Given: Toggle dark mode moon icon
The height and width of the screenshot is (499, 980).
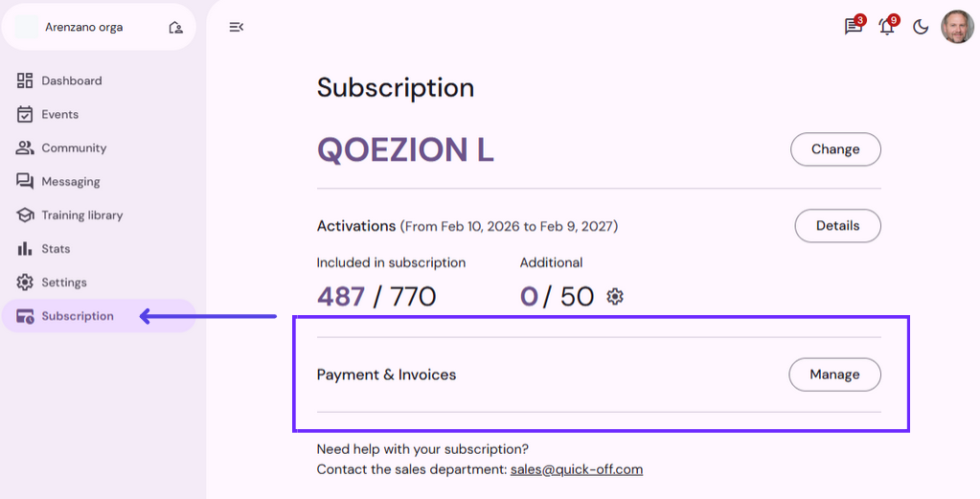Looking at the screenshot, I should click(x=921, y=27).
